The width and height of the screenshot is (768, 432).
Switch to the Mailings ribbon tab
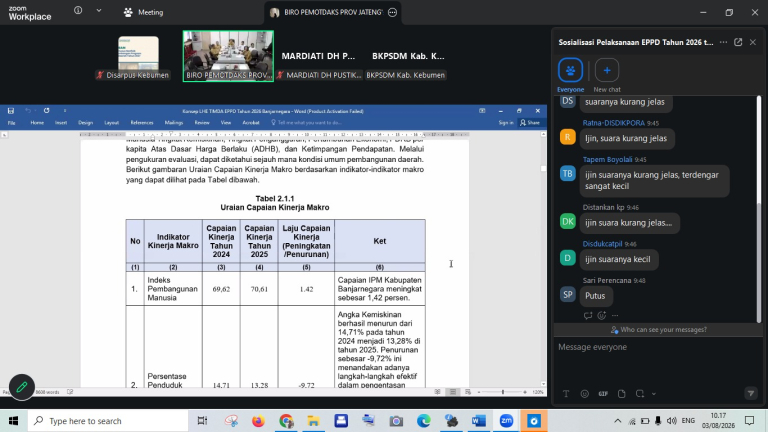click(174, 123)
